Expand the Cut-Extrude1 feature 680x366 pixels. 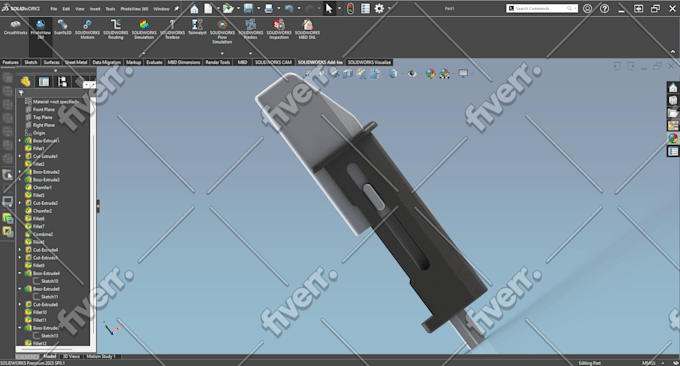20,156
